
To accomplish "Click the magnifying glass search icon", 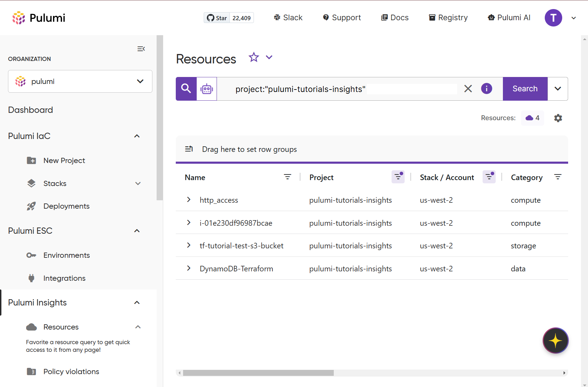I will (186, 89).
